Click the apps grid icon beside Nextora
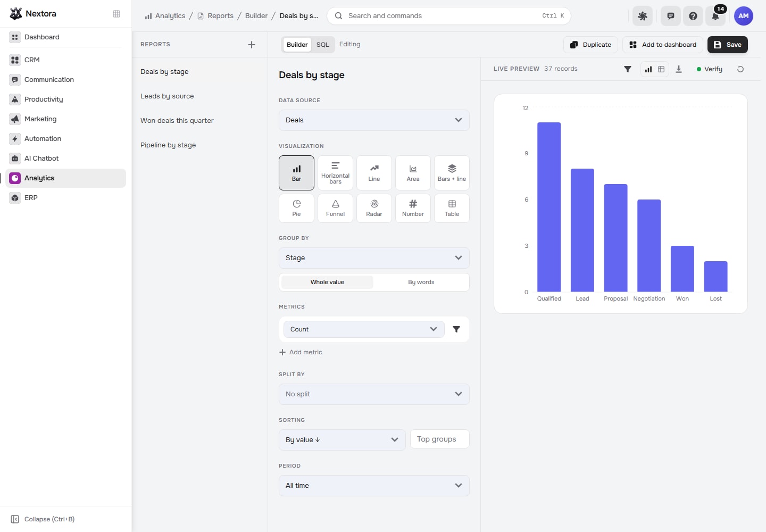 click(116, 14)
